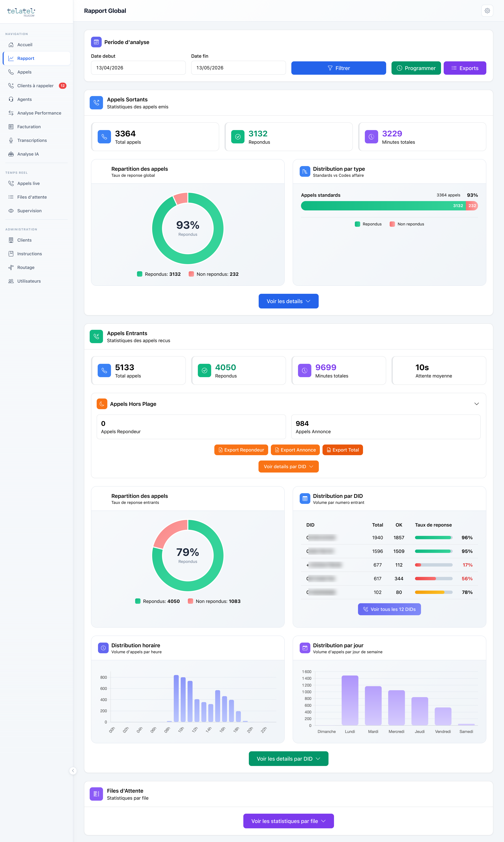
Task: Collapse the sidebar with the chevron handle
Action: [x=73, y=771]
